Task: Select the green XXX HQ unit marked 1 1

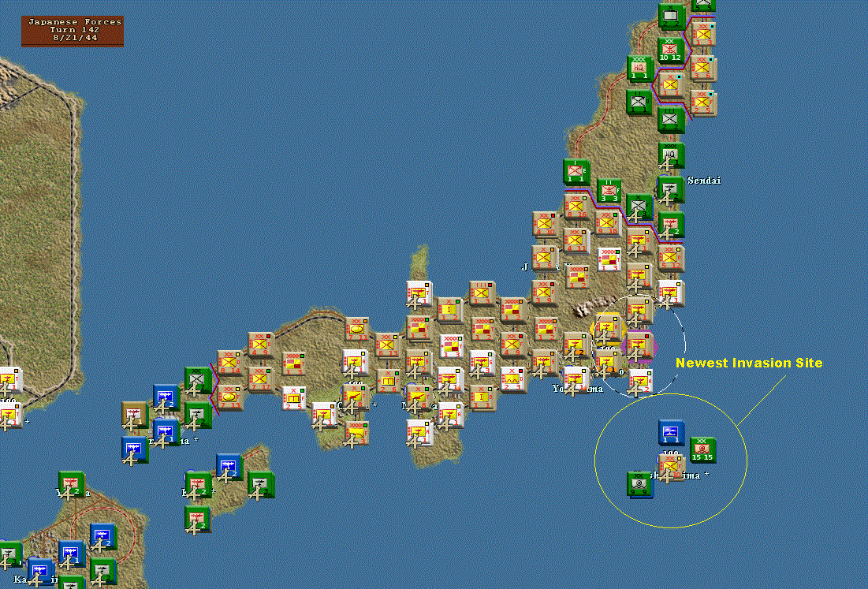Action: [640, 68]
